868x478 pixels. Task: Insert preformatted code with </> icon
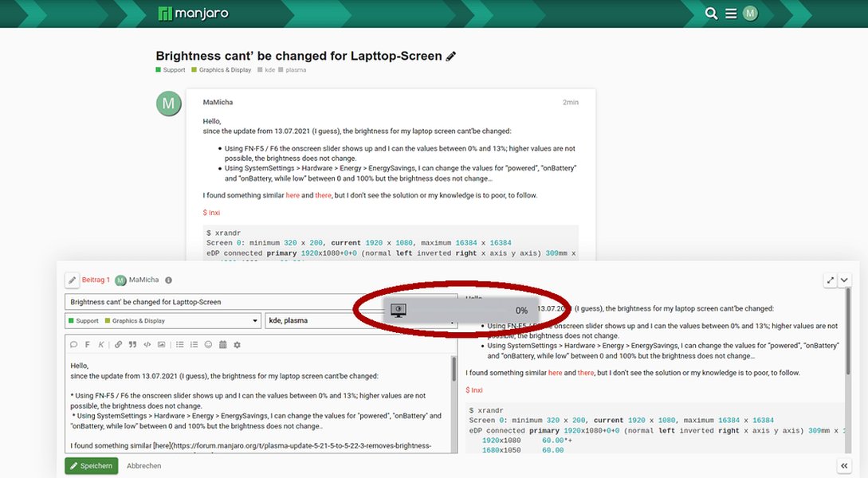[x=147, y=345]
